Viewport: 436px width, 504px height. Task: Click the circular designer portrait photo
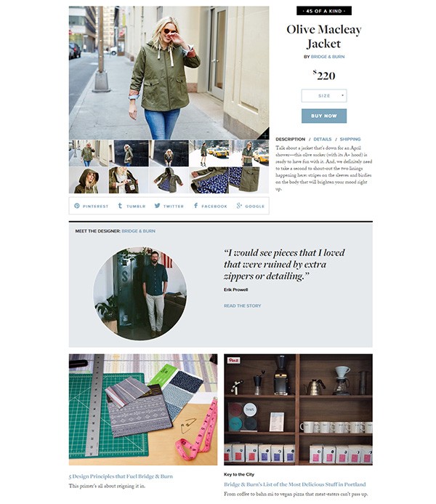click(x=140, y=294)
